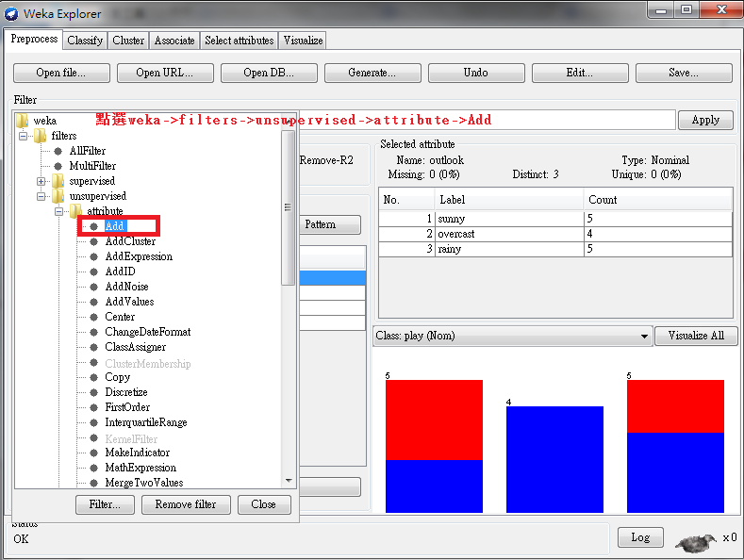Click the filters folder icon
This screenshot has width=744, height=560.
(x=41, y=136)
